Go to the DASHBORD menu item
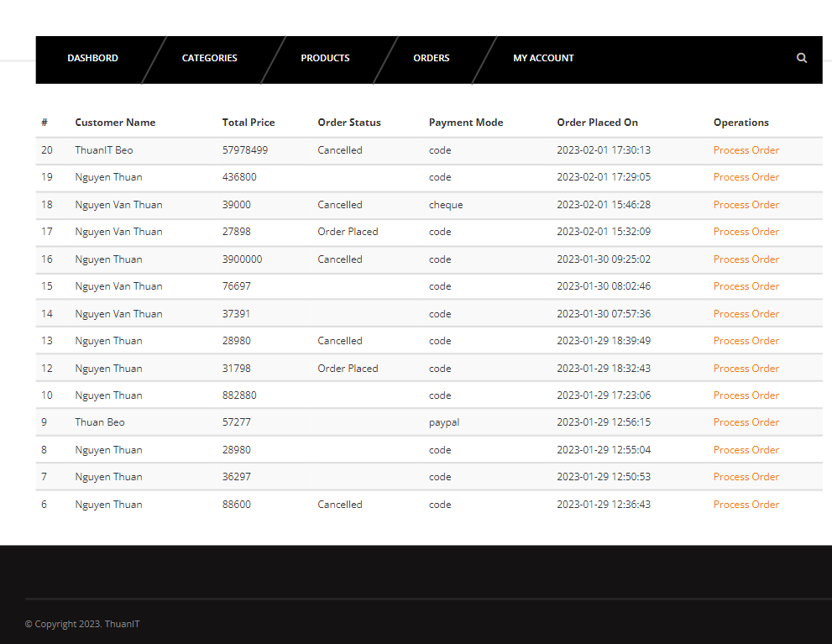 point(92,58)
